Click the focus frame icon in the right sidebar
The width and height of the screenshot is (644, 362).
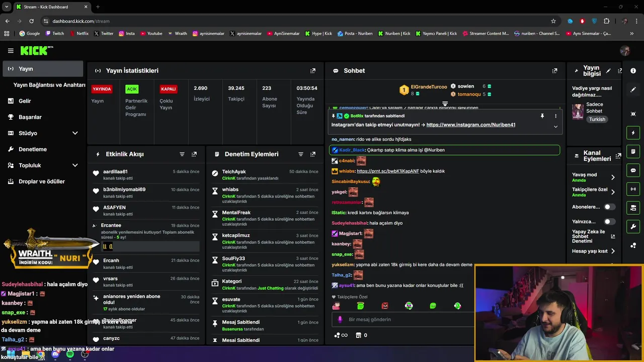[633, 114]
